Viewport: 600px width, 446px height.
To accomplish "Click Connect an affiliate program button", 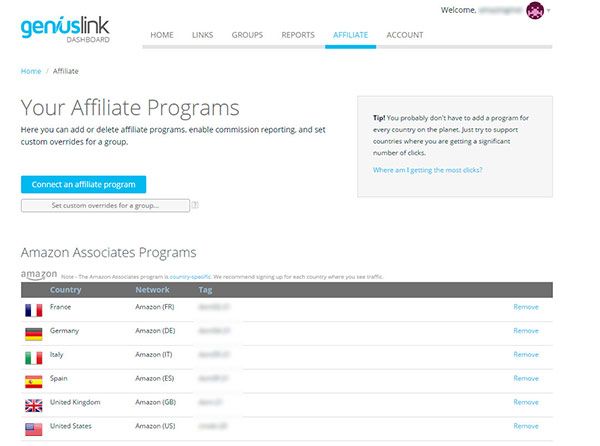I will pyautogui.click(x=83, y=184).
